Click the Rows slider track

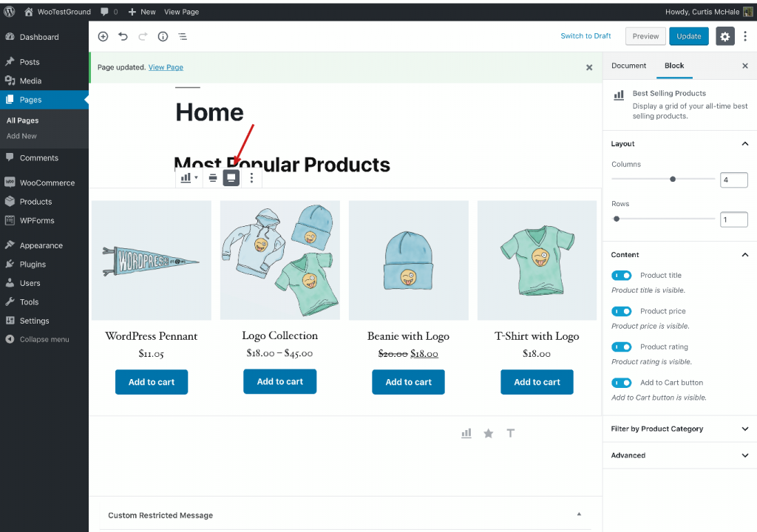(x=663, y=219)
